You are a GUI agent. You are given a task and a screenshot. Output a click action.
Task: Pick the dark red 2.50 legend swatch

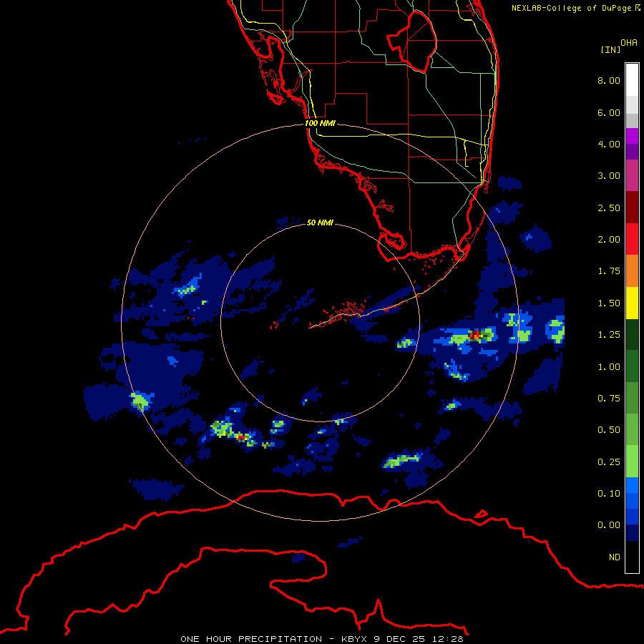(x=632, y=208)
